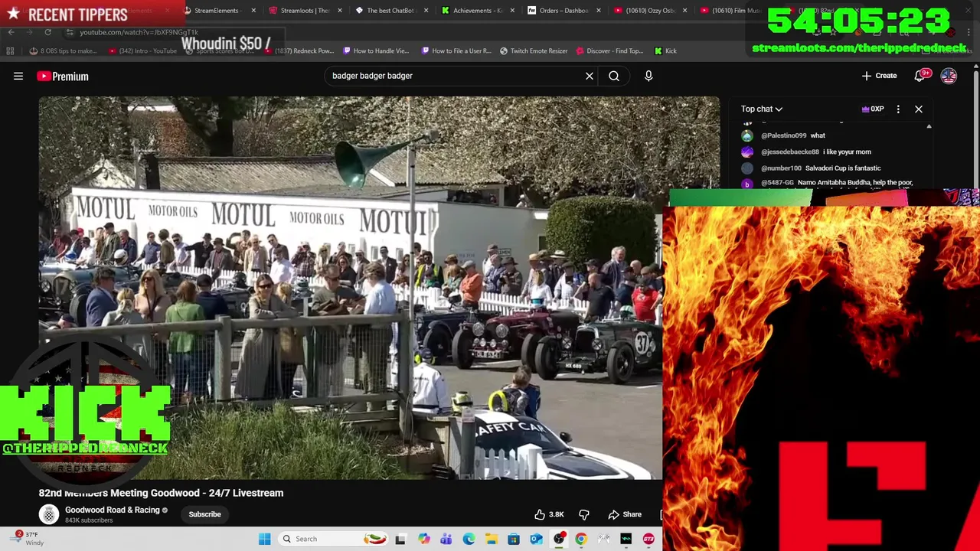This screenshot has width=980, height=551.
Task: Open Outlook from taskbar
Action: pyautogui.click(x=536, y=539)
